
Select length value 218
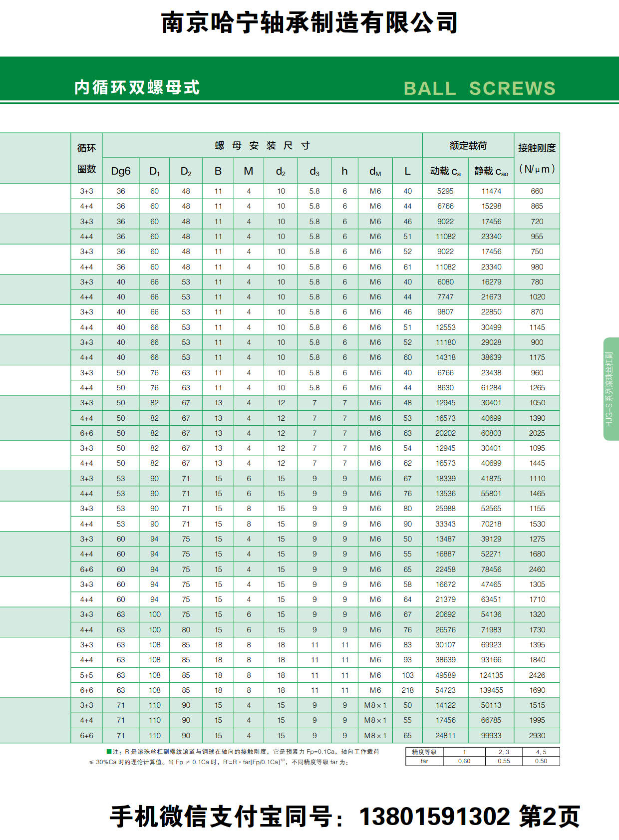point(408,690)
